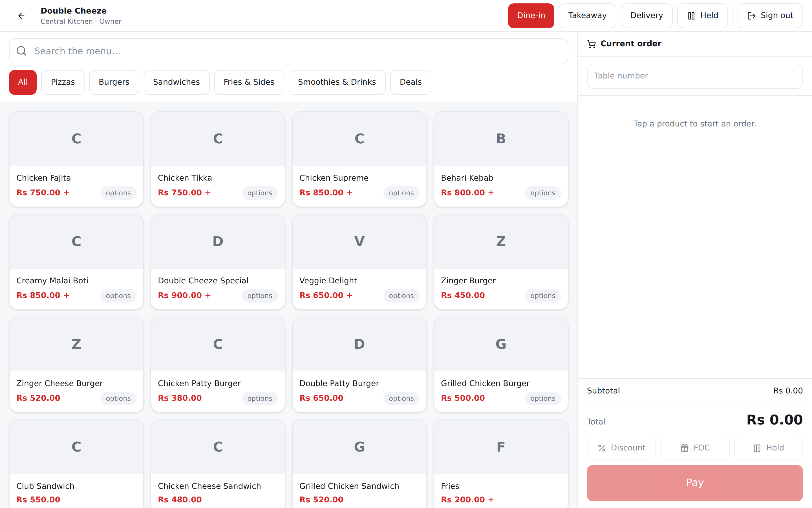812x508 pixels.
Task: Open options for Veggie Delight
Action: (401, 296)
